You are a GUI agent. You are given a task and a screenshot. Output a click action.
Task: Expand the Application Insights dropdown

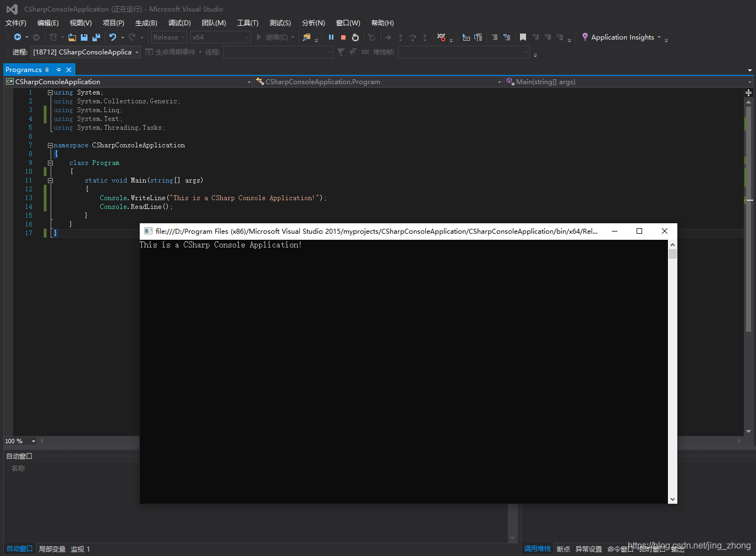[x=659, y=37]
